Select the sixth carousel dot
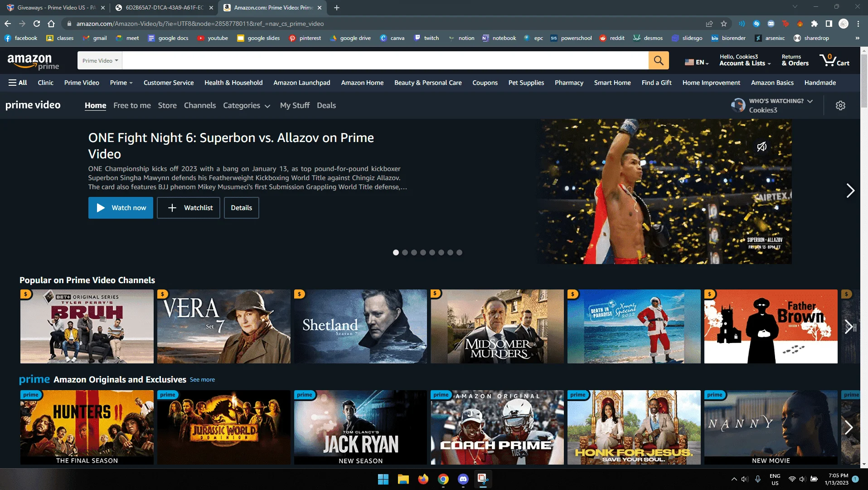 (441, 253)
